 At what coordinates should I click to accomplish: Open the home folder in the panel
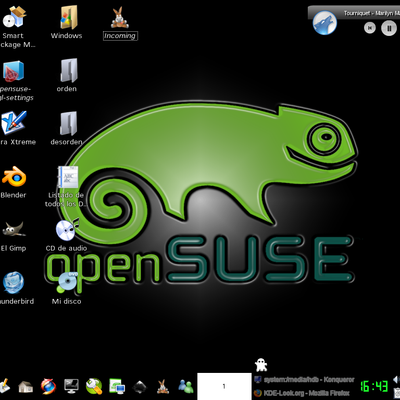click(x=26, y=387)
